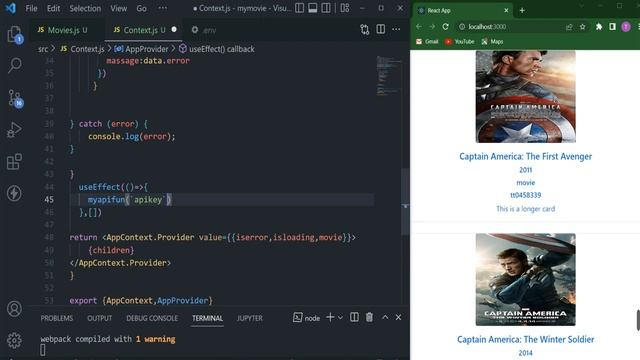
Task: Switch to the JUPYTER panel tab
Action: click(249, 318)
